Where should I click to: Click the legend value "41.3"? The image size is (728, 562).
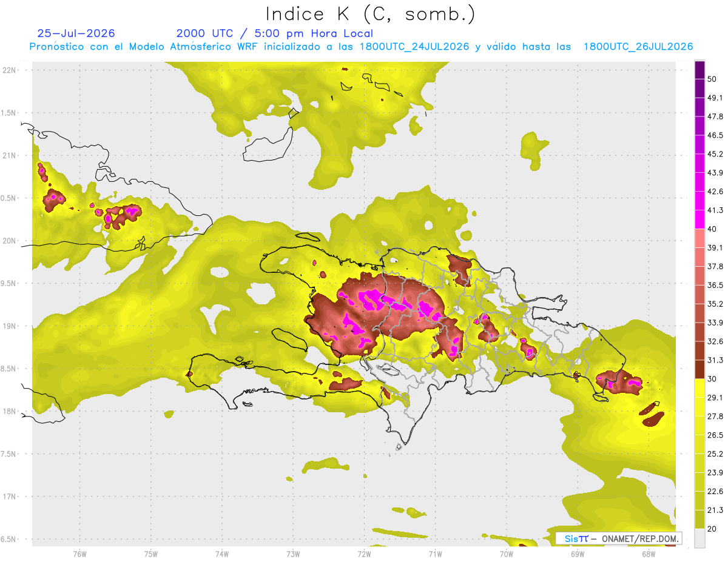coord(715,210)
